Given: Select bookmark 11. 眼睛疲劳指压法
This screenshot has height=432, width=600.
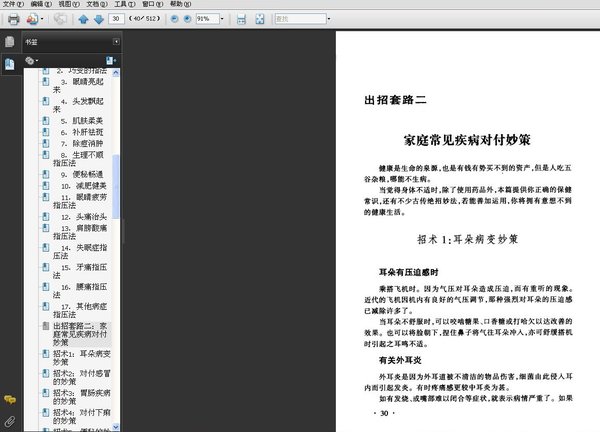Looking at the screenshot, I should [x=80, y=201].
